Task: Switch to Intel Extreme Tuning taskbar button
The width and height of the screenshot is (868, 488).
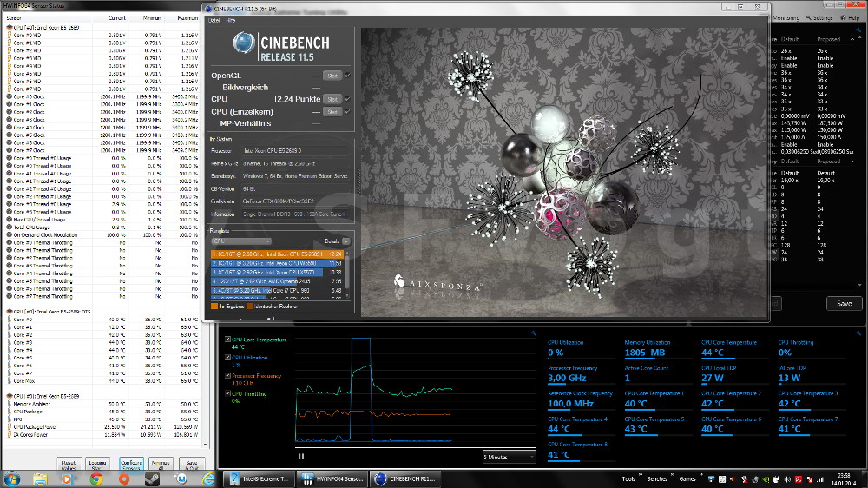Action: [259, 478]
